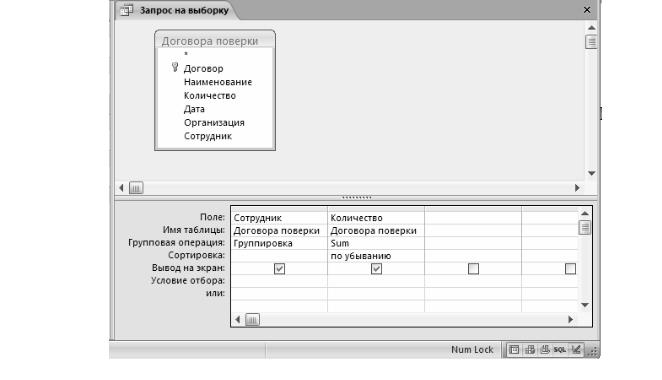Switch to Datasheet view in status bar

[x=514, y=350]
